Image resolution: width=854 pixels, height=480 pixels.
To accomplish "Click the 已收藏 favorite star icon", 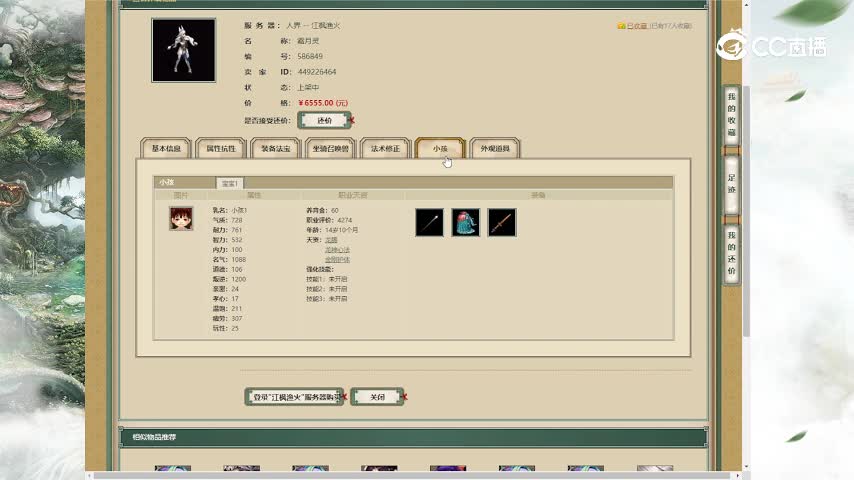I will click(622, 25).
